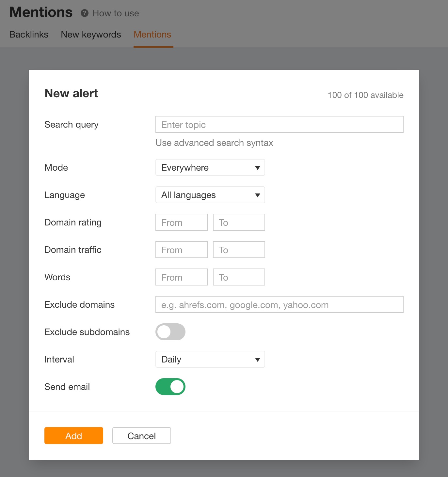Open the advanced search syntax link
The height and width of the screenshot is (477, 448).
pos(214,143)
